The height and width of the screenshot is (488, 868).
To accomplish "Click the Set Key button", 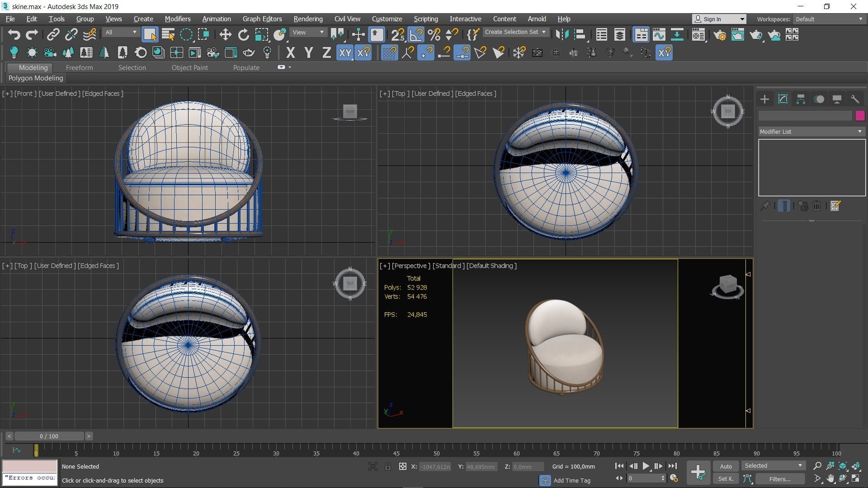I will coord(726,479).
